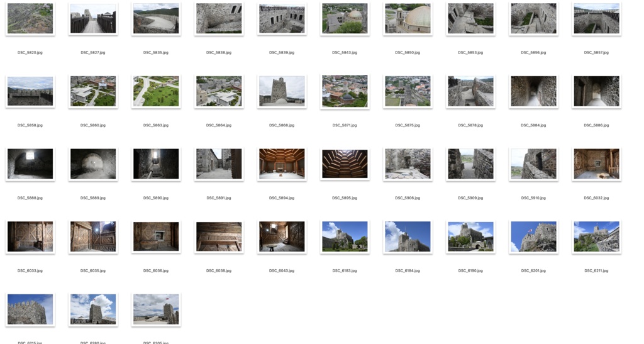Select the DSC_6184.jpg thumbnail
Viewport: 644px width, 344px height.
click(408, 236)
